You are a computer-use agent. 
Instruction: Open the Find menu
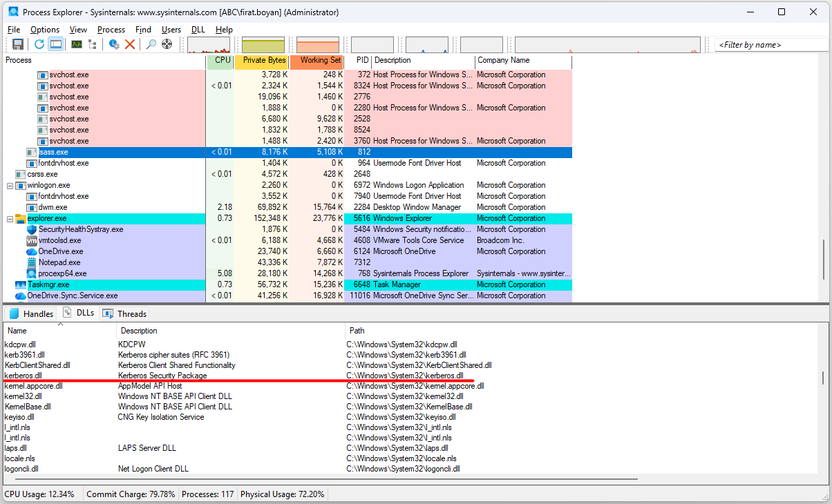click(x=143, y=30)
